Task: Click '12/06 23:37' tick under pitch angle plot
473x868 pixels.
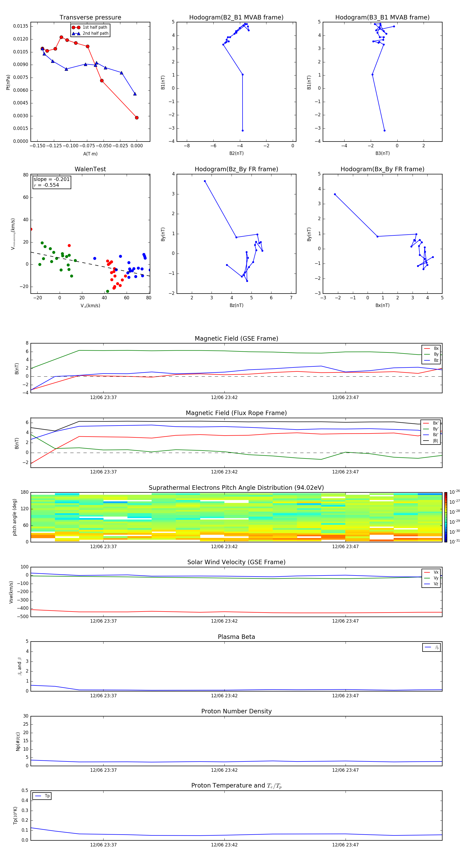Action: tap(103, 547)
